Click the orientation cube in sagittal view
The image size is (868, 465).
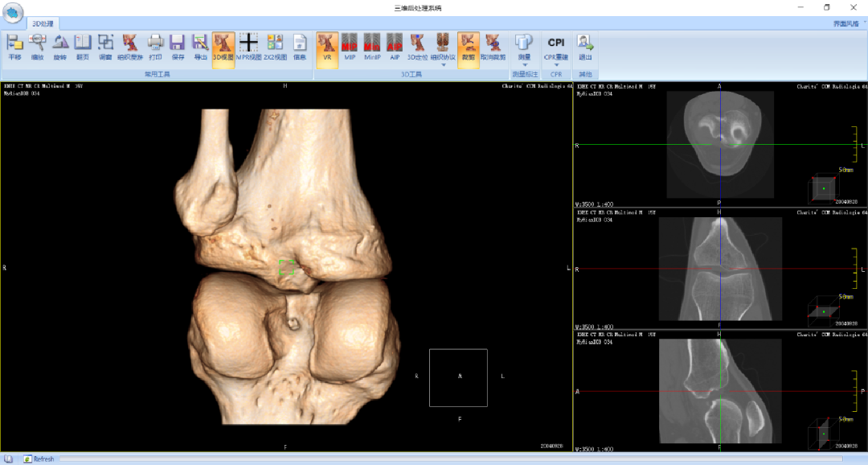coord(823,434)
